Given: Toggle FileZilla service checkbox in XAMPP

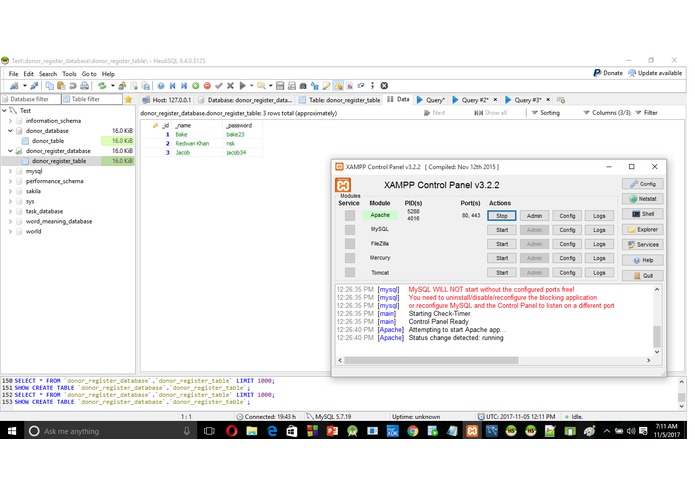Looking at the screenshot, I should (350, 244).
